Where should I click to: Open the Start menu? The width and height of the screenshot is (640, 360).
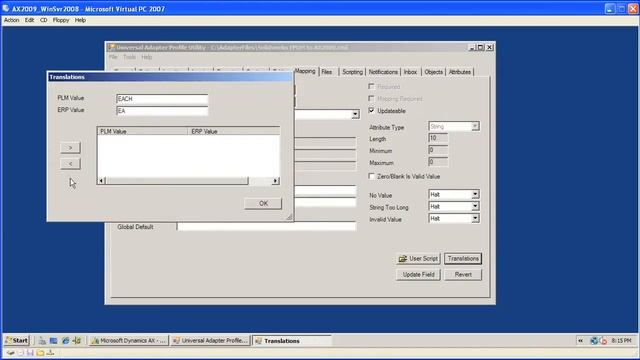click(17, 340)
